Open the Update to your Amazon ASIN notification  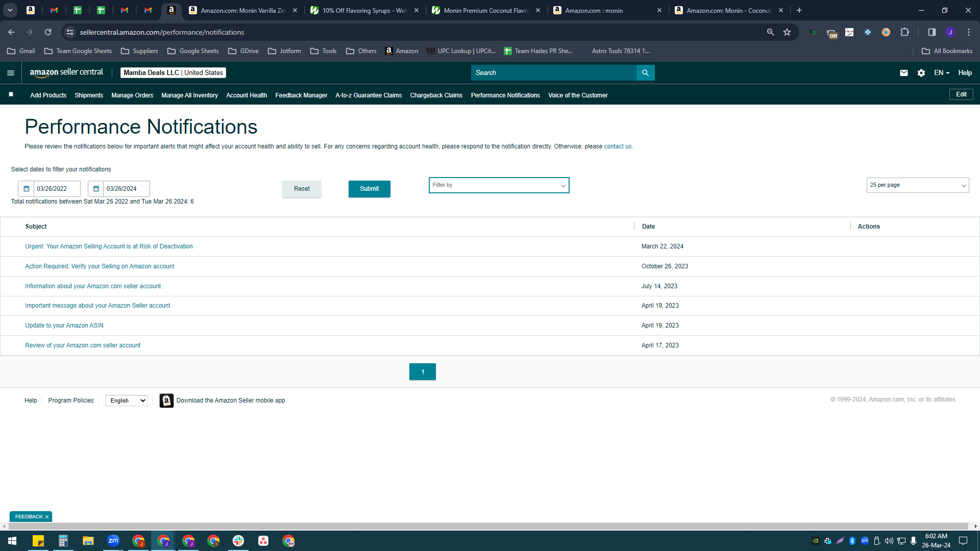tap(64, 325)
